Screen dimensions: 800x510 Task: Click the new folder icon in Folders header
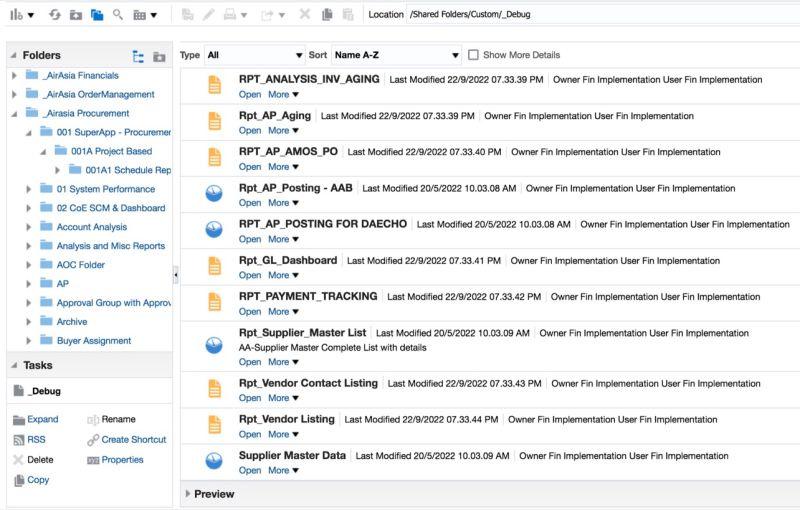[159, 57]
